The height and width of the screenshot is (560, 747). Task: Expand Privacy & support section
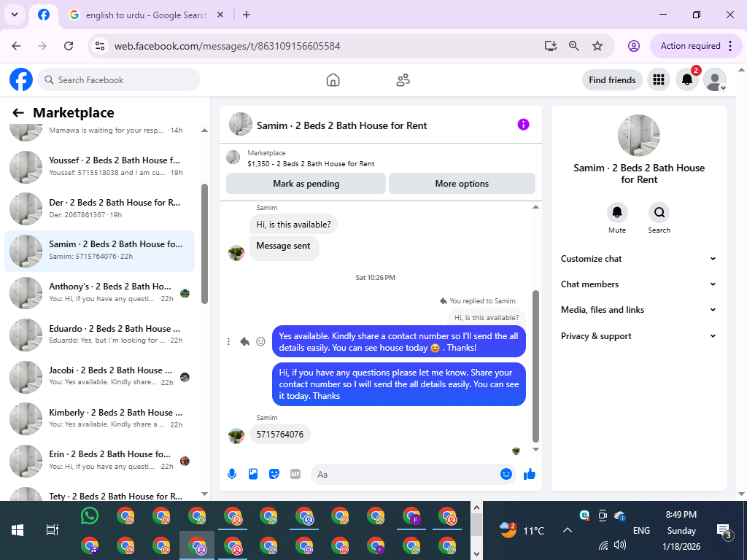point(638,336)
